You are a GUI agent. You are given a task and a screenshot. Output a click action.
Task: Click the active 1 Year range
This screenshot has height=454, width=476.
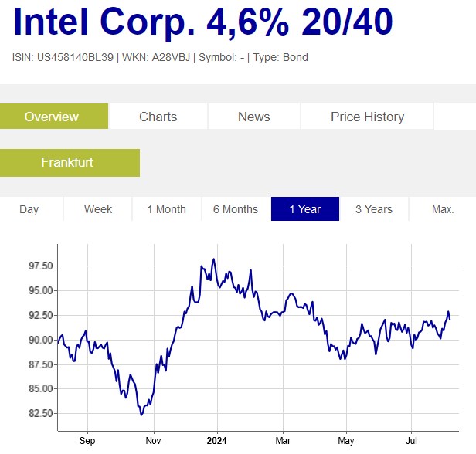304,209
